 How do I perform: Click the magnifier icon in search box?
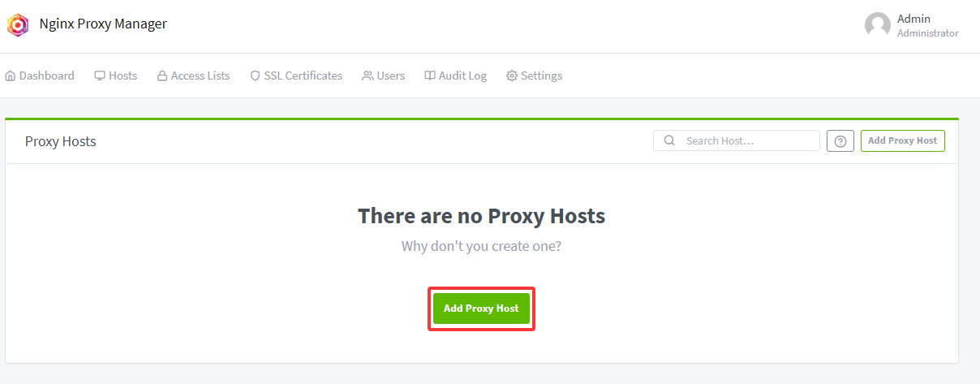click(669, 140)
